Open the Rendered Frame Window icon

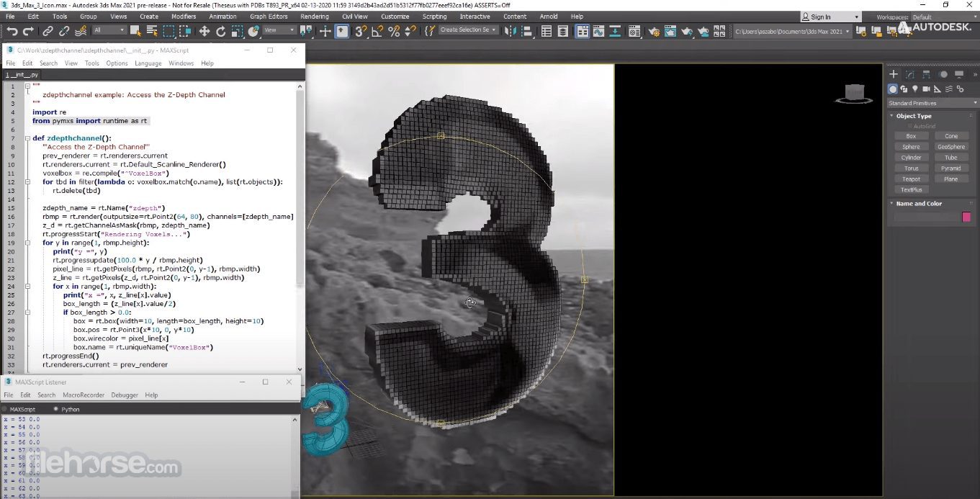click(x=670, y=31)
